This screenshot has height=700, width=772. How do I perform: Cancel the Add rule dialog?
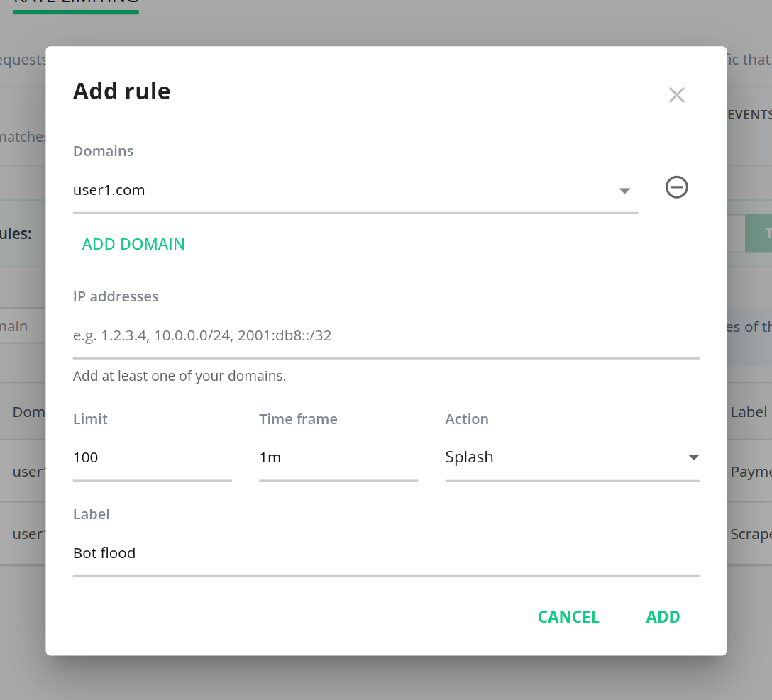click(568, 617)
